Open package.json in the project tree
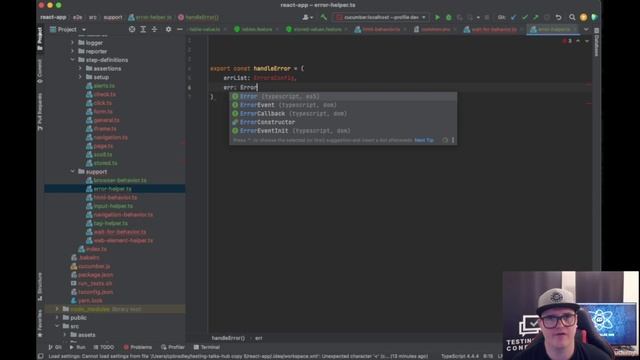The width and height of the screenshot is (640, 360). pos(92,275)
